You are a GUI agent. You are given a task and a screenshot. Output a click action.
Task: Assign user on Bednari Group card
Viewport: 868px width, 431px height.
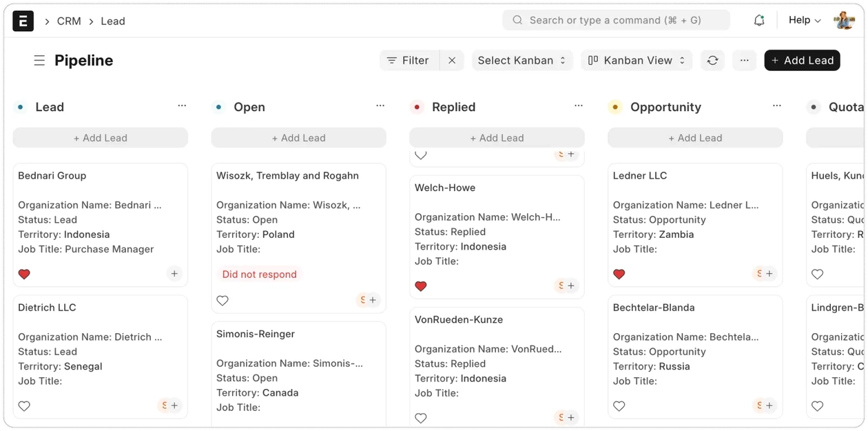pyautogui.click(x=174, y=274)
